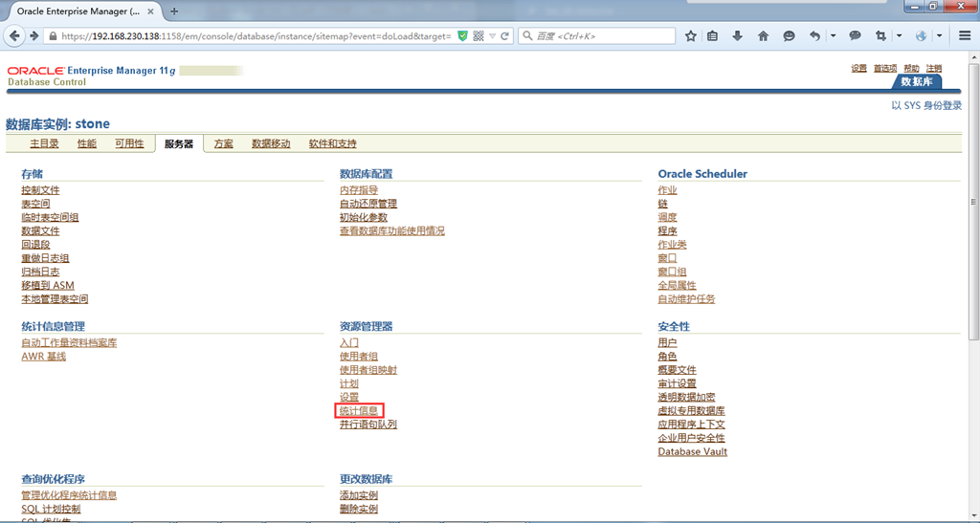The image size is (980, 523).
Task: Expand the URL history dropdown arrow
Action: pyautogui.click(x=492, y=36)
